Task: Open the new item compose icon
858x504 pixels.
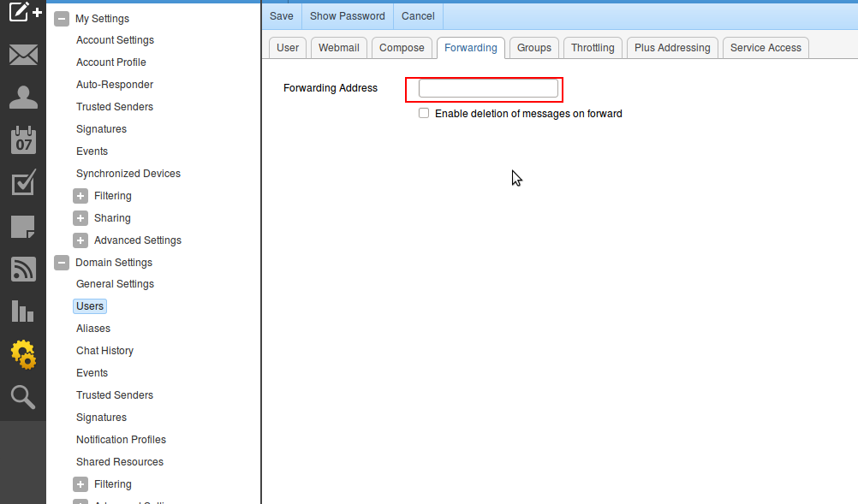Action: [x=25, y=11]
